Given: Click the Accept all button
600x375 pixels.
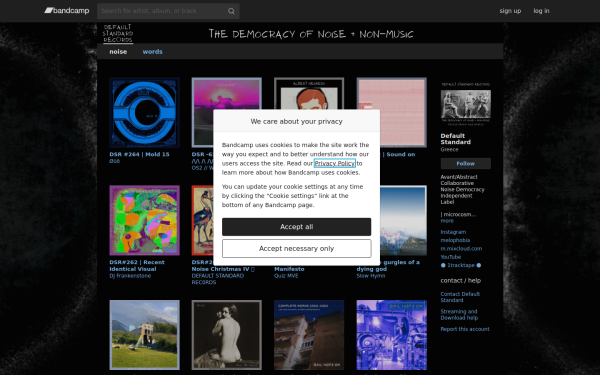Looking at the screenshot, I should pyautogui.click(x=297, y=227).
